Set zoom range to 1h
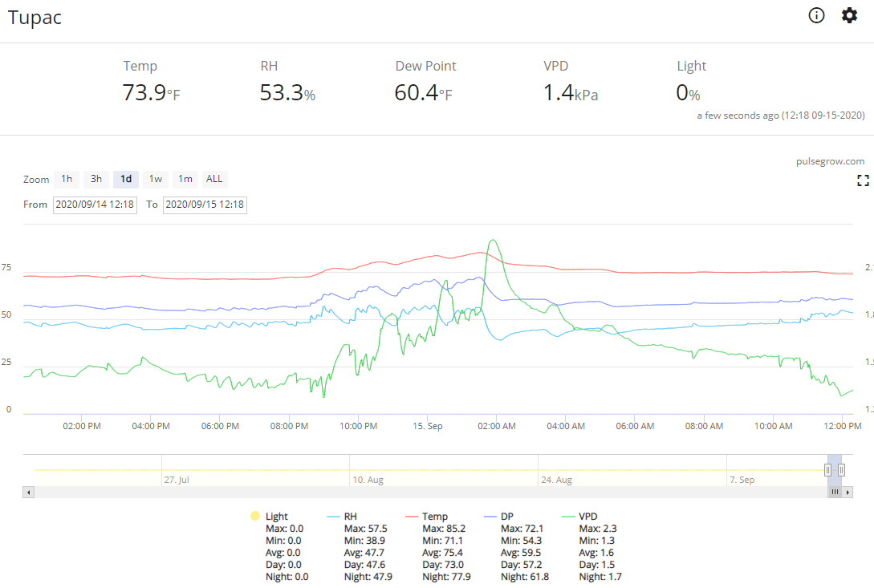Screen dimensions: 874x588 [x=67, y=179]
